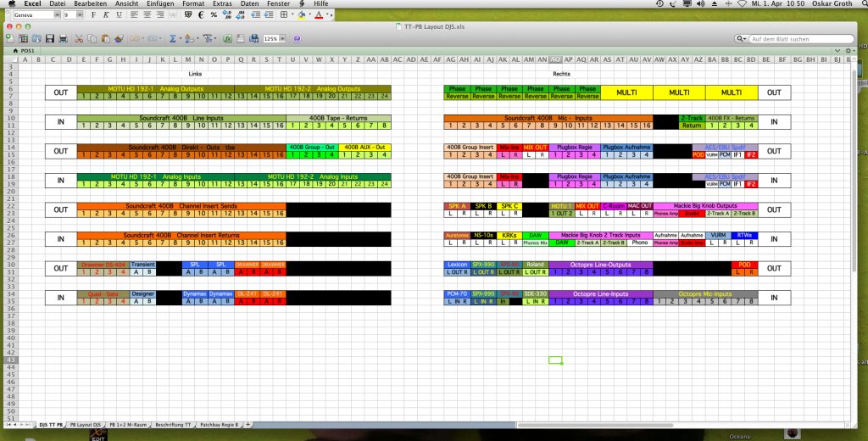Switch to Beschriftung TT sheet tab
The height and width of the screenshot is (441, 868).
(173, 425)
